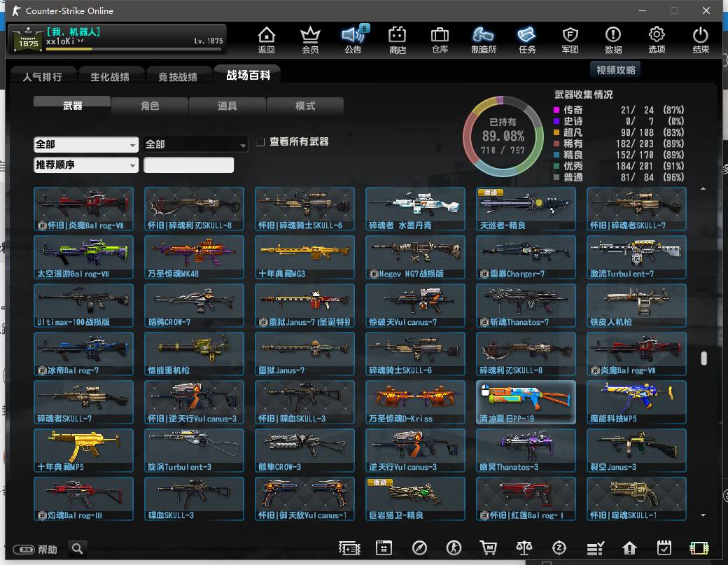The image size is (728, 565).
Task: Open the 公告 announcements speaker icon
Action: tap(353, 39)
